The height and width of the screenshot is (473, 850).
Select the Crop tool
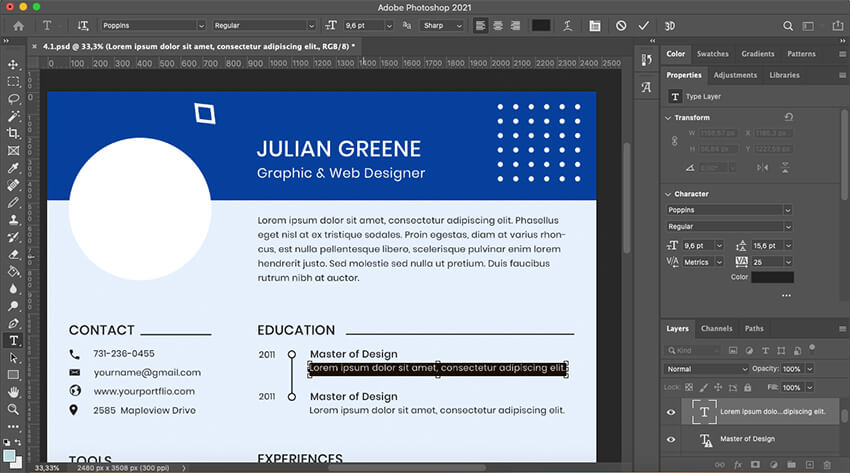[x=14, y=133]
